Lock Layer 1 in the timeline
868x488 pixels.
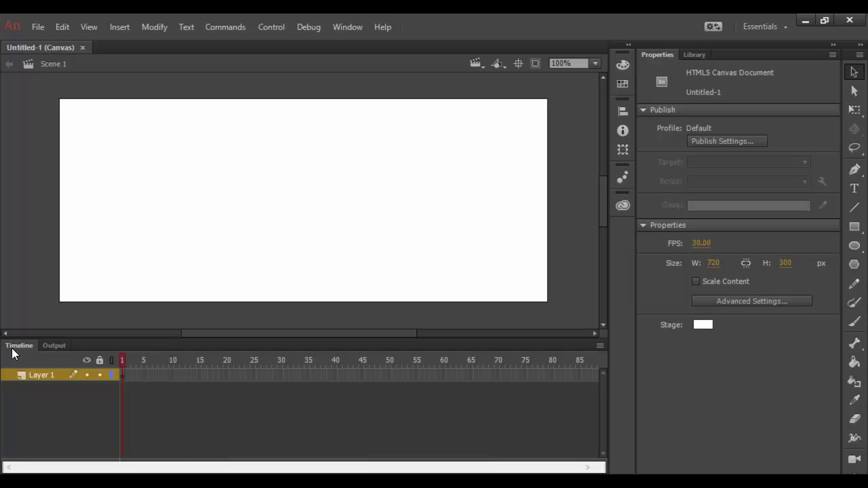pyautogui.click(x=99, y=375)
